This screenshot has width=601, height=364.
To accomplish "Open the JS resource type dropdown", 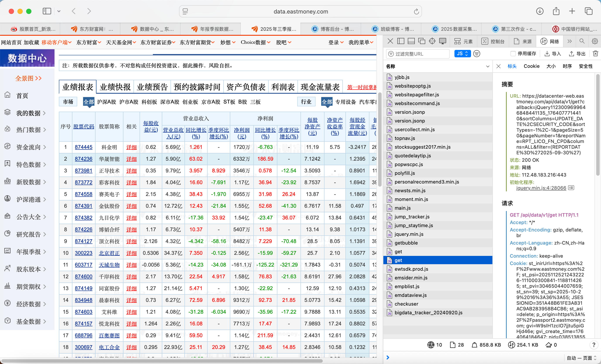I will [x=462, y=54].
